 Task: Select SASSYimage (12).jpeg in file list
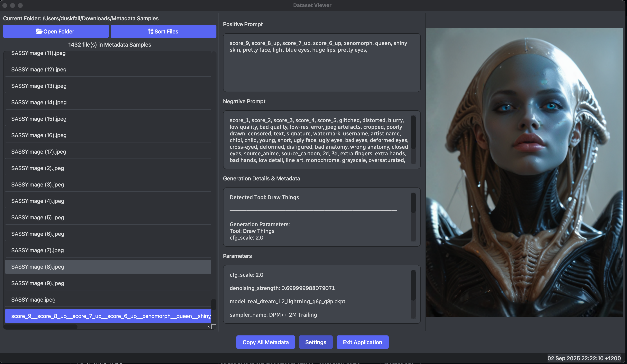[x=39, y=69]
